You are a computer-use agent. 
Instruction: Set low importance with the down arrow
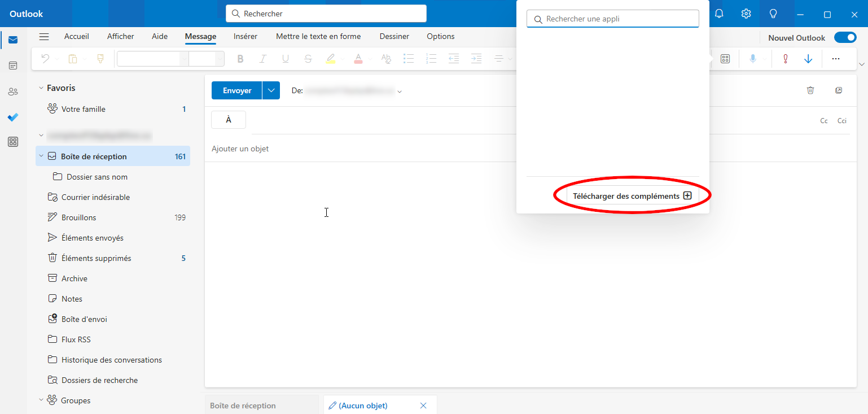[x=808, y=59]
